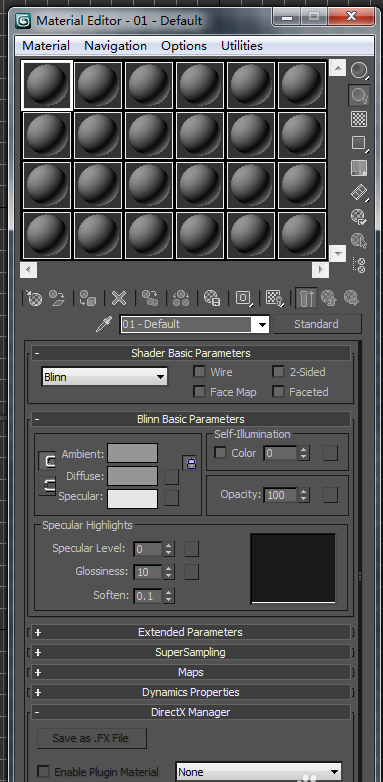Click the Diffuse map button

pyautogui.click(x=172, y=476)
